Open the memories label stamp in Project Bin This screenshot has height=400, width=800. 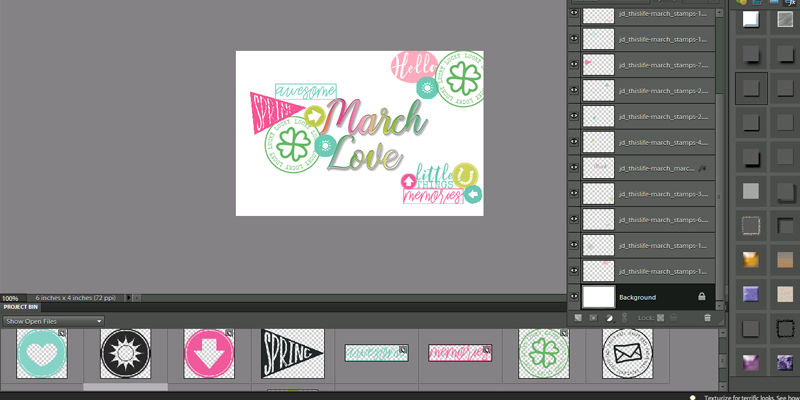pyautogui.click(x=460, y=353)
